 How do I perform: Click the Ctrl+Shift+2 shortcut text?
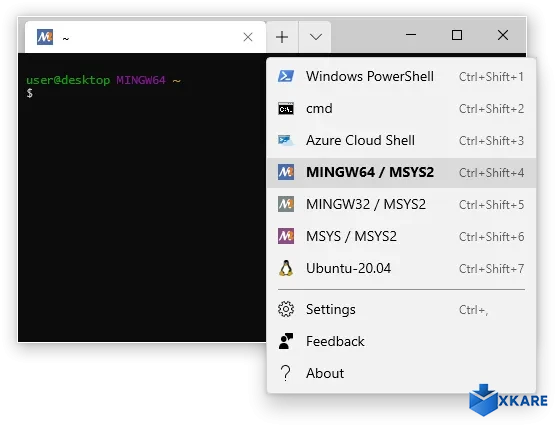click(491, 109)
